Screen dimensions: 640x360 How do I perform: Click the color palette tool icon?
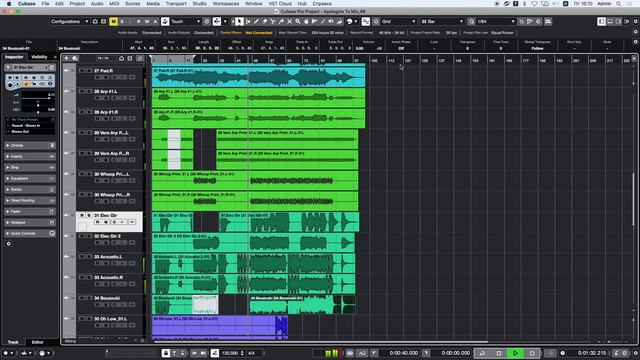tap(350, 21)
